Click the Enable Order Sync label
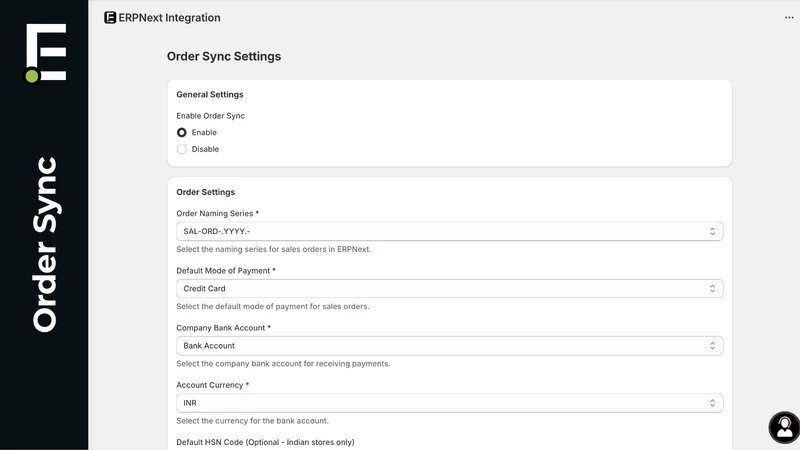 tap(211, 116)
